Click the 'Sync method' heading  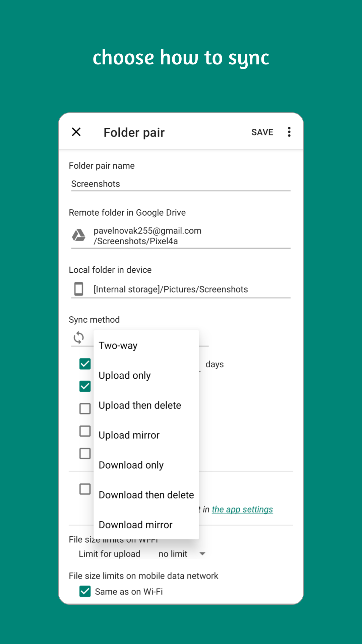94,320
